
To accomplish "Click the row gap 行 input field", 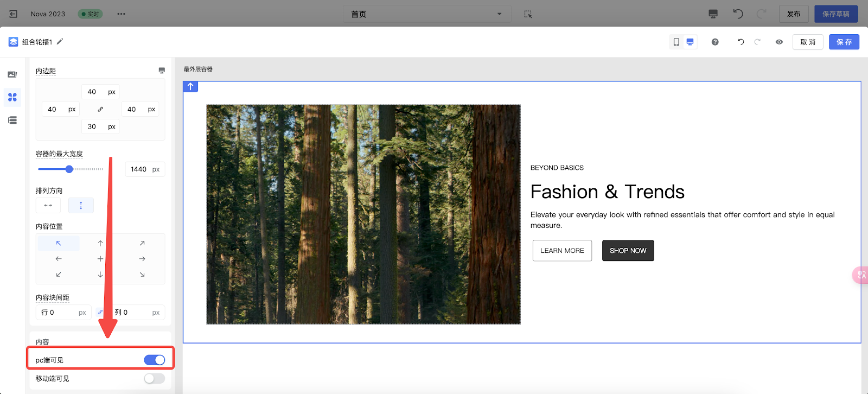I will pos(63,313).
